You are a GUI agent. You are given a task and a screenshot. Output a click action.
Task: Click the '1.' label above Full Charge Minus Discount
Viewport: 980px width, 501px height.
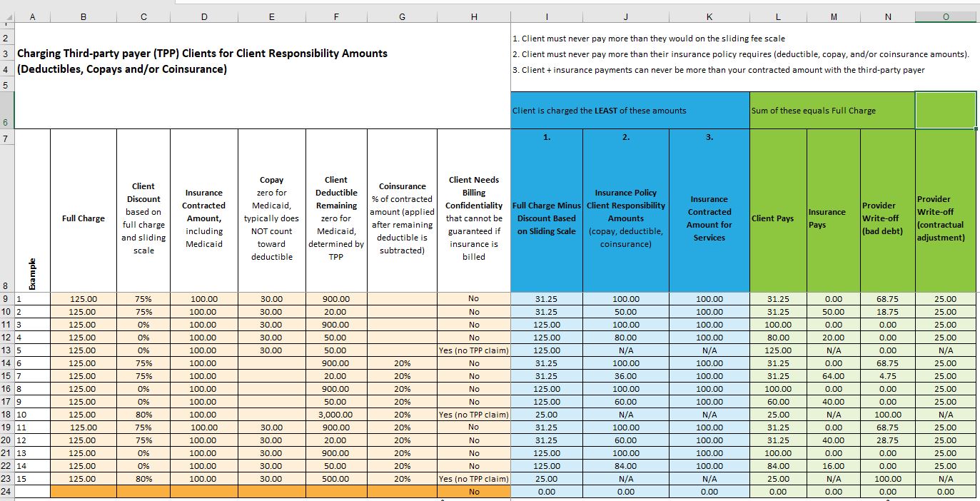pos(547,137)
